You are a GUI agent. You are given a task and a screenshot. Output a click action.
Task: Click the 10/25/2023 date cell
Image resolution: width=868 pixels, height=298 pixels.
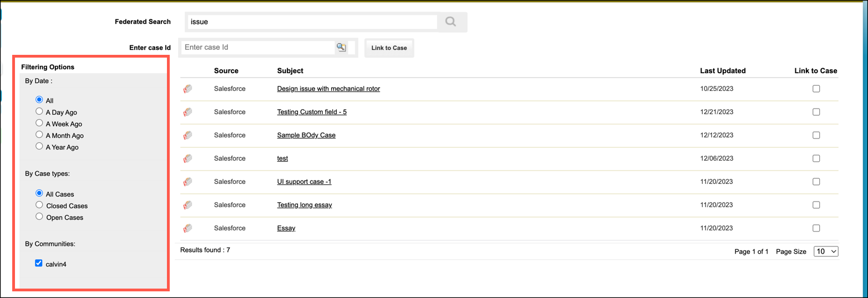coord(717,89)
